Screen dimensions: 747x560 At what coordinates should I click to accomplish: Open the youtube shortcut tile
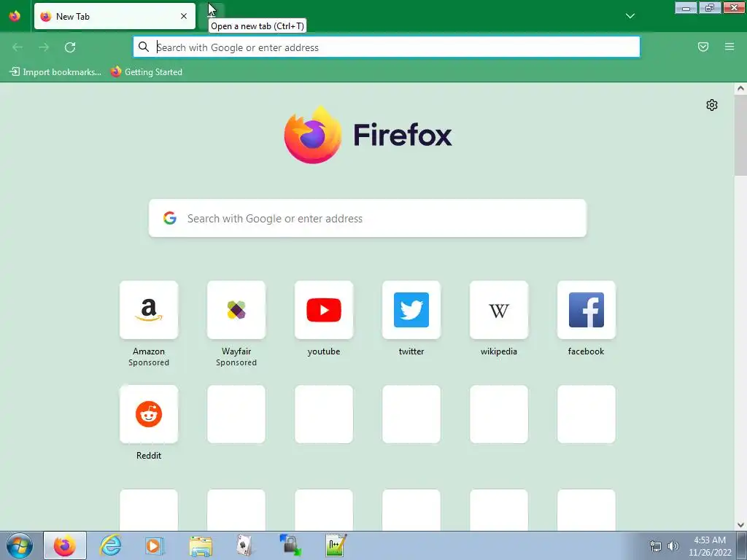[x=324, y=310]
